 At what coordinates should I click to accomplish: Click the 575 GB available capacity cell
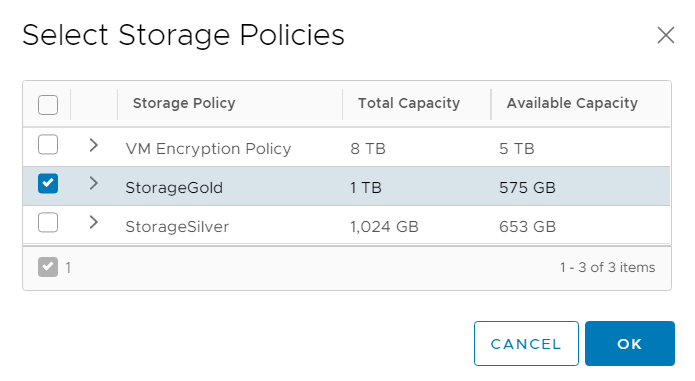point(527,188)
